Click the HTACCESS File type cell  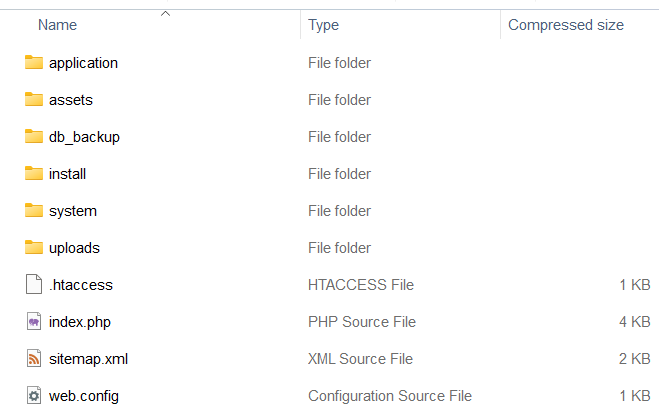pos(361,285)
